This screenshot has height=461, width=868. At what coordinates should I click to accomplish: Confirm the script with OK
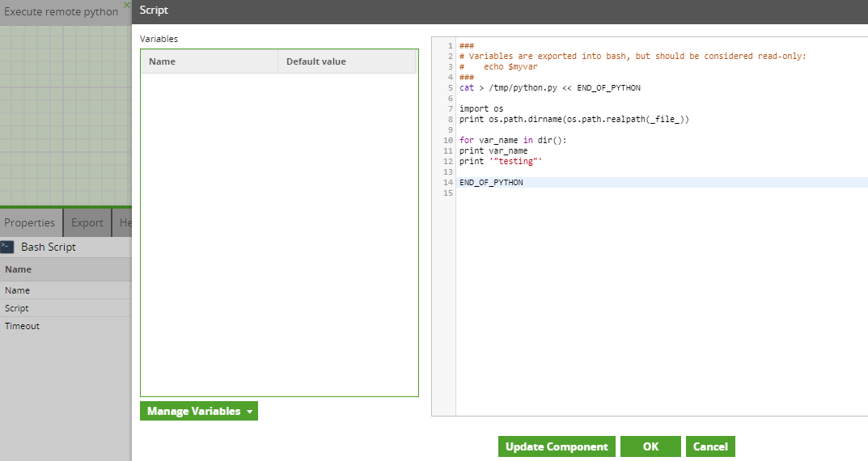point(650,446)
